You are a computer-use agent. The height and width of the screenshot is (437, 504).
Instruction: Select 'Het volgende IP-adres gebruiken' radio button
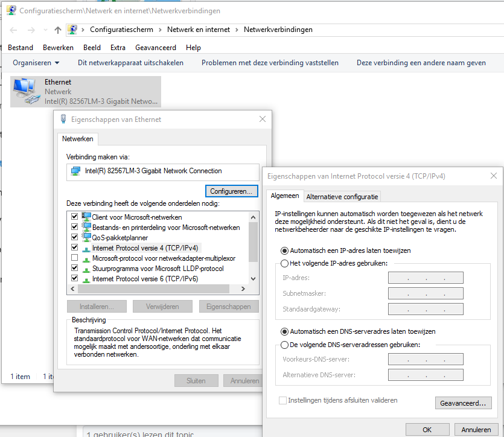pyautogui.click(x=285, y=263)
